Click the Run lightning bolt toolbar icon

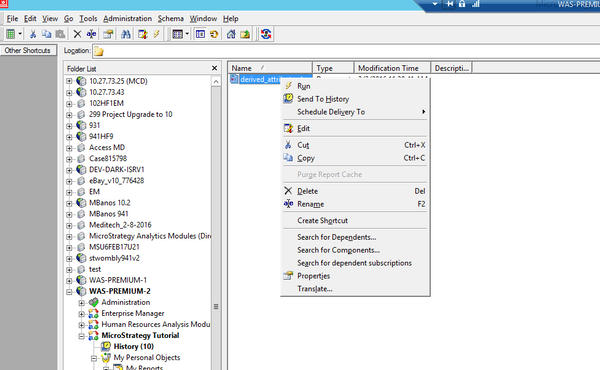click(157, 34)
